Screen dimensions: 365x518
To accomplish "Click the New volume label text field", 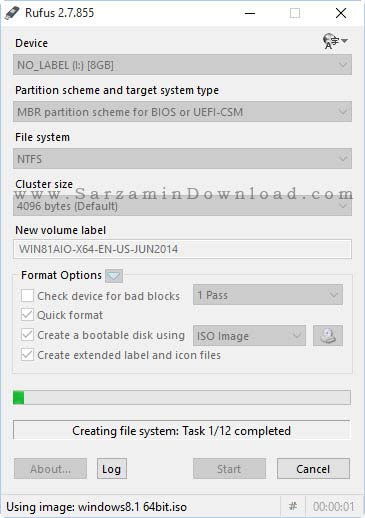I will (182, 249).
